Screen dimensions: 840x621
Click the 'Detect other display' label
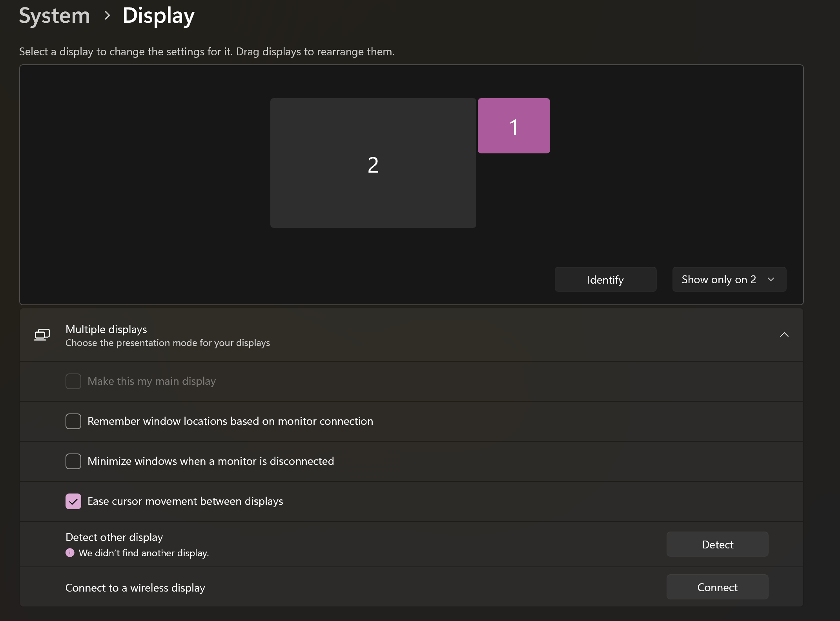[114, 537]
